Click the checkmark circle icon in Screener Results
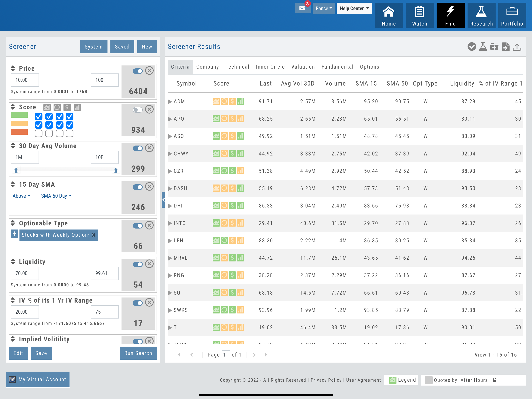The width and height of the screenshot is (532, 399). pos(472,47)
